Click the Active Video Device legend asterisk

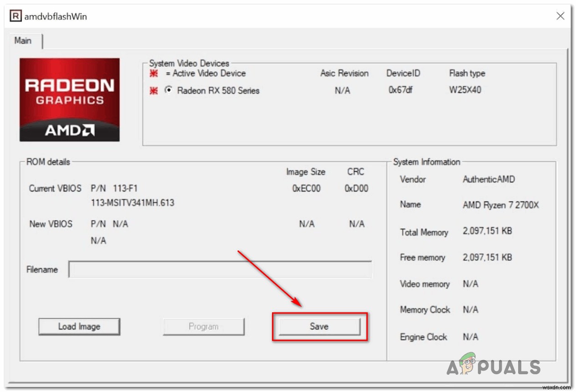[x=154, y=73]
